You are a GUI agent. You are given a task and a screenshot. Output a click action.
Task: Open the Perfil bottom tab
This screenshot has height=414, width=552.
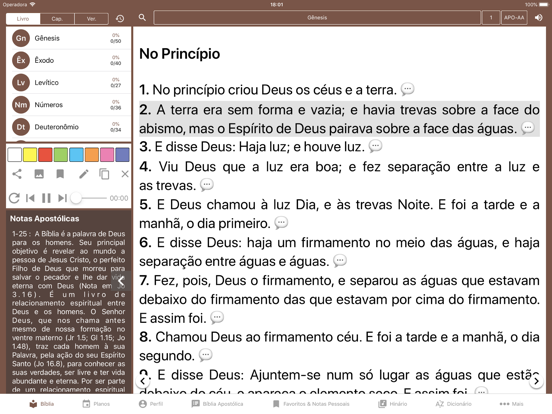click(151, 404)
